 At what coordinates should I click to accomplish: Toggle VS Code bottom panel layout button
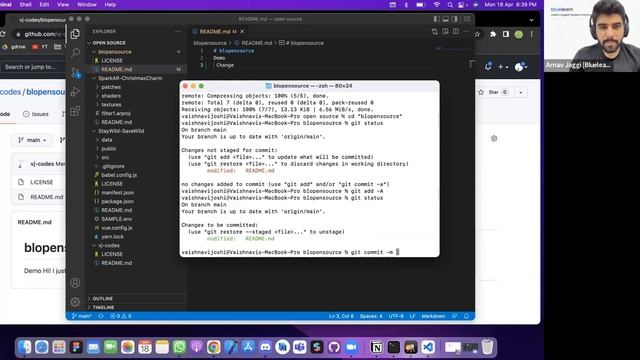click(x=446, y=19)
